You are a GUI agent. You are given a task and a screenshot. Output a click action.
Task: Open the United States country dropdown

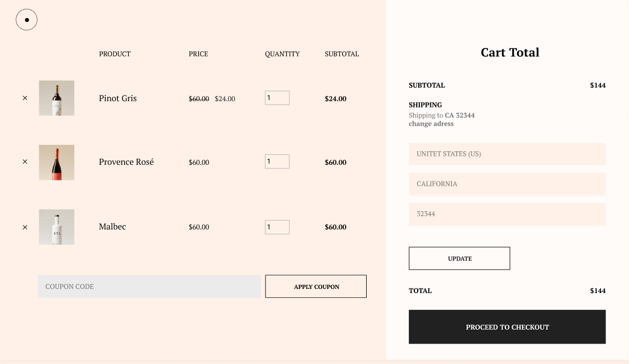point(507,154)
